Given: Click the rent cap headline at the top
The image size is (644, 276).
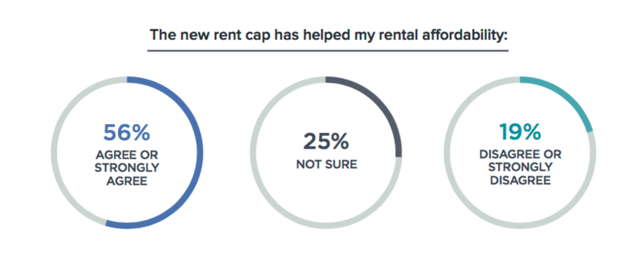Looking at the screenshot, I should (x=329, y=35).
